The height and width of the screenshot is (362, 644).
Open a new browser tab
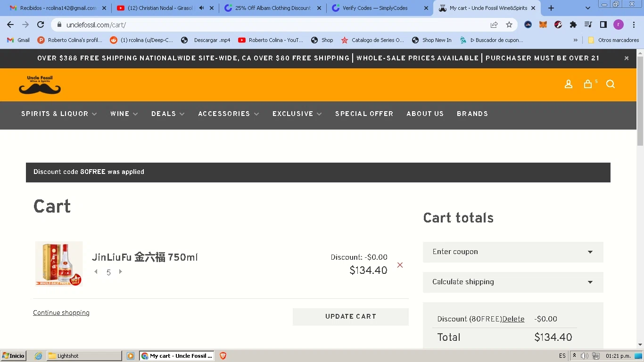pos(551,8)
